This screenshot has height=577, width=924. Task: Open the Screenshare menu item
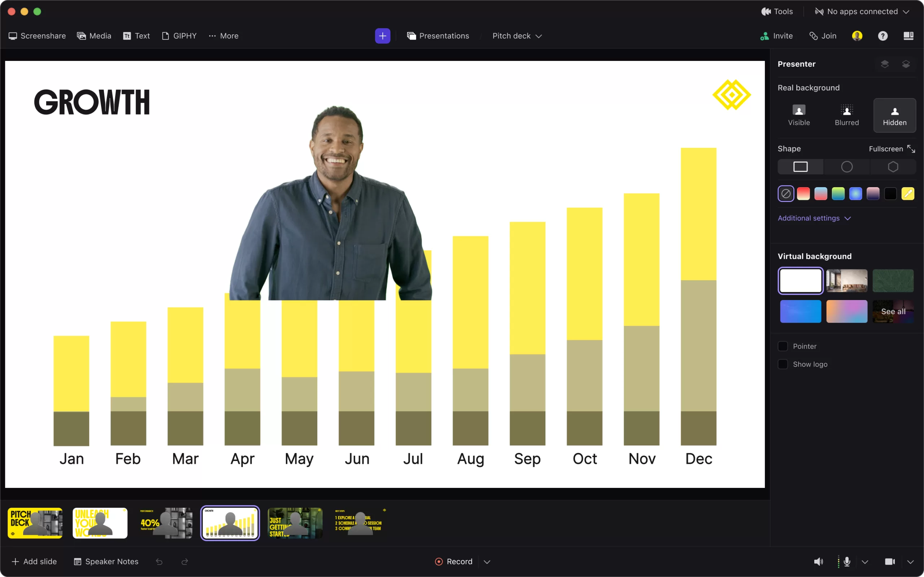37,36
